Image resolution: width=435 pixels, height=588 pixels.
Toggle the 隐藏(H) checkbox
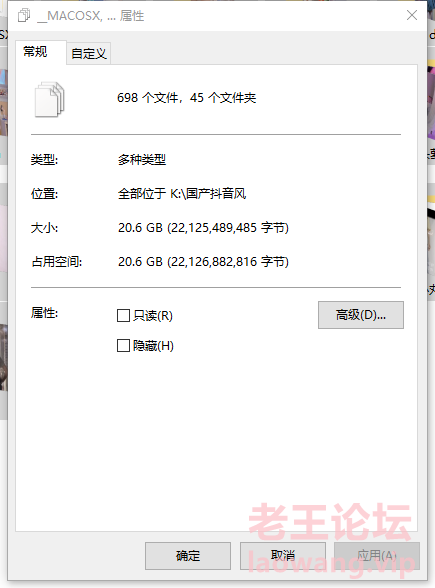(123, 346)
